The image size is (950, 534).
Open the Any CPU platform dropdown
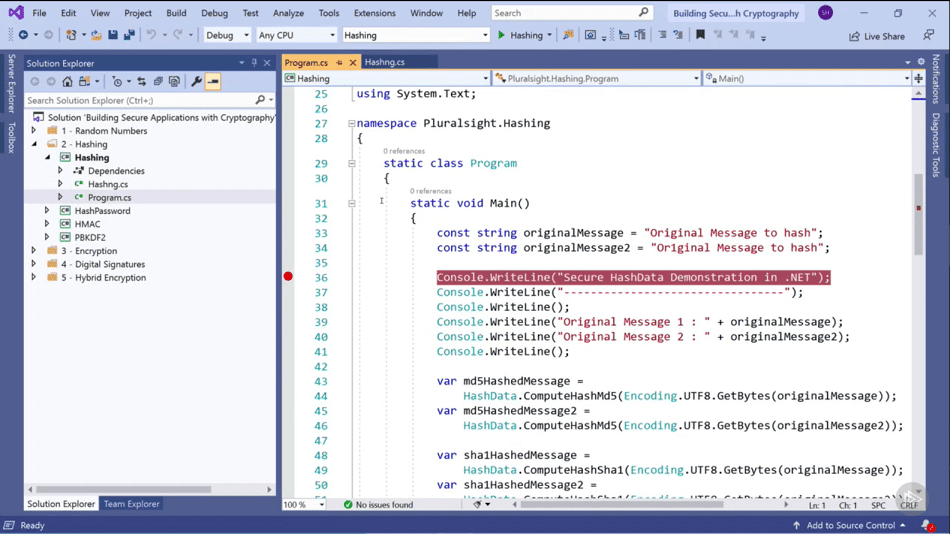[x=296, y=35]
